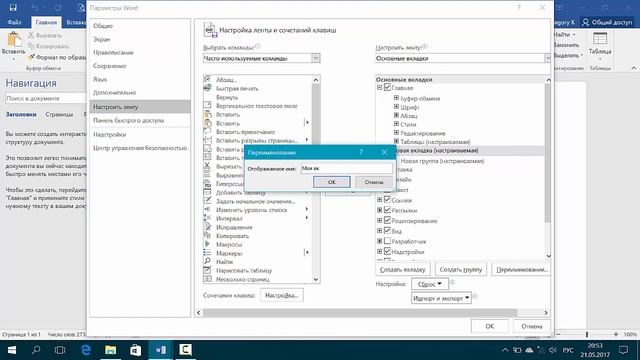Enable the Разработчик tab checkbox
The image size is (640, 360).
387,241
